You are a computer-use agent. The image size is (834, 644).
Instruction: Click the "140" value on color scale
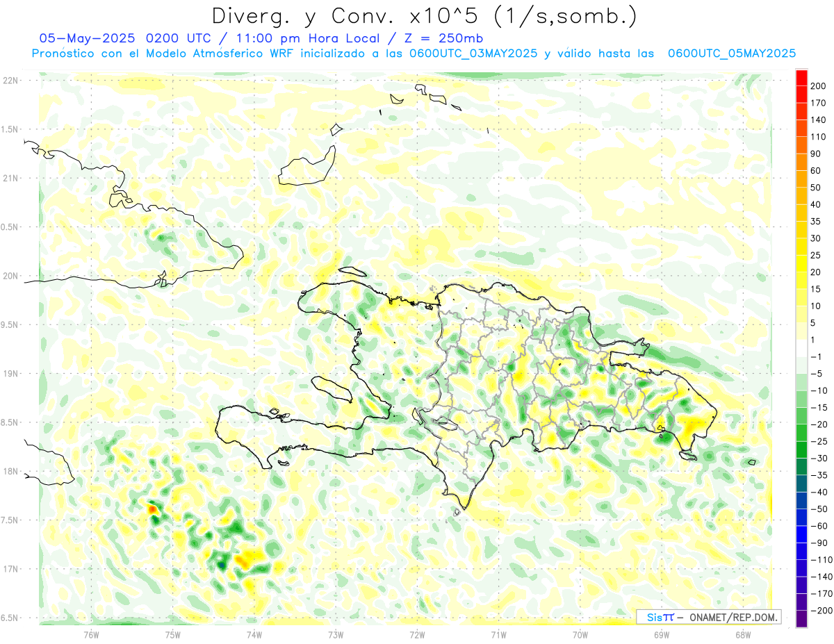click(x=819, y=120)
